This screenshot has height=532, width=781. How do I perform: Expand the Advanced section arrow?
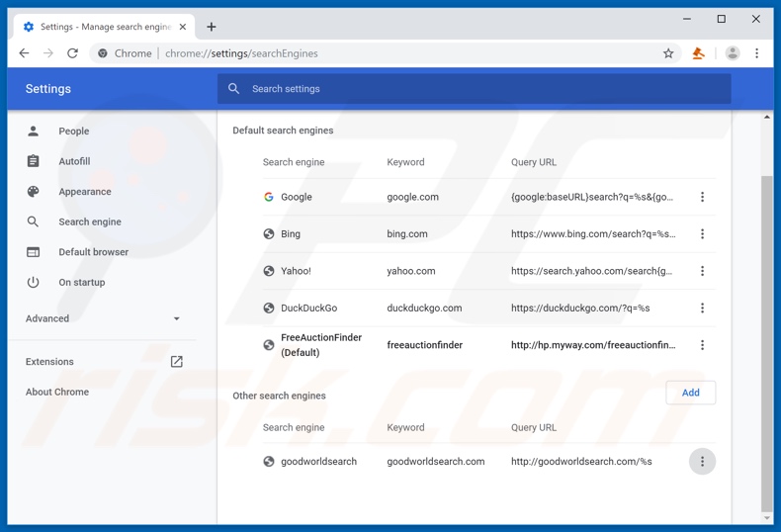click(176, 318)
